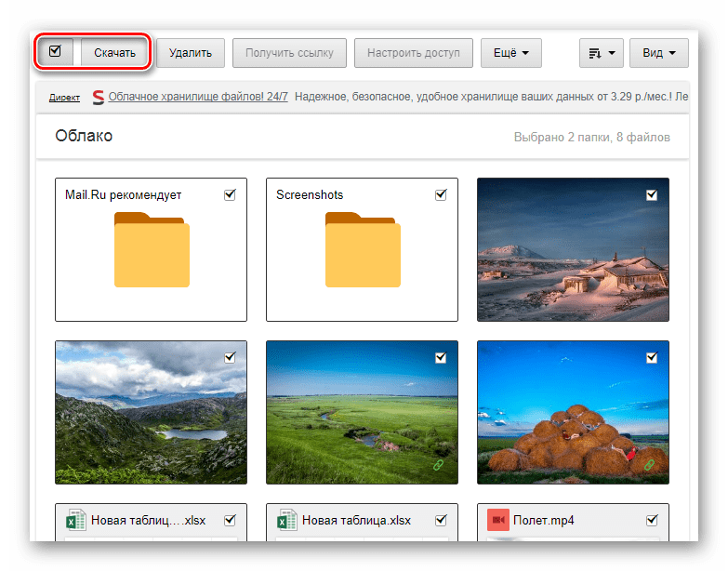The width and height of the screenshot is (728, 571).
Task: Click the Удалить delete button
Action: (x=191, y=53)
